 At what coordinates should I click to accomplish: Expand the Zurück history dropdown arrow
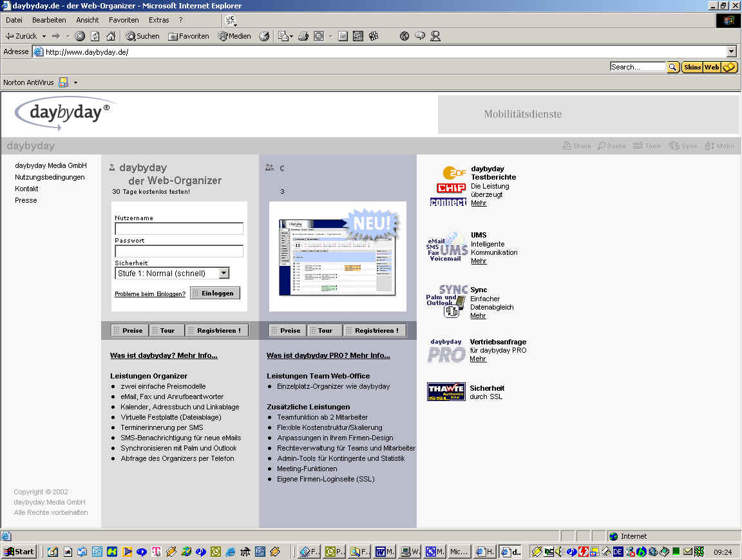pos(44,36)
